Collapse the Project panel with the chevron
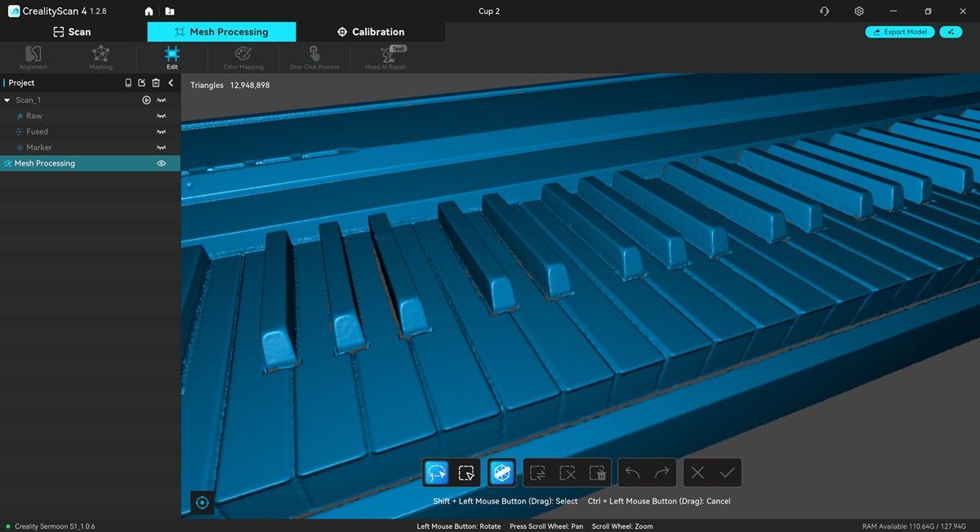Screen dimensions: 980x532 [x=171, y=83]
